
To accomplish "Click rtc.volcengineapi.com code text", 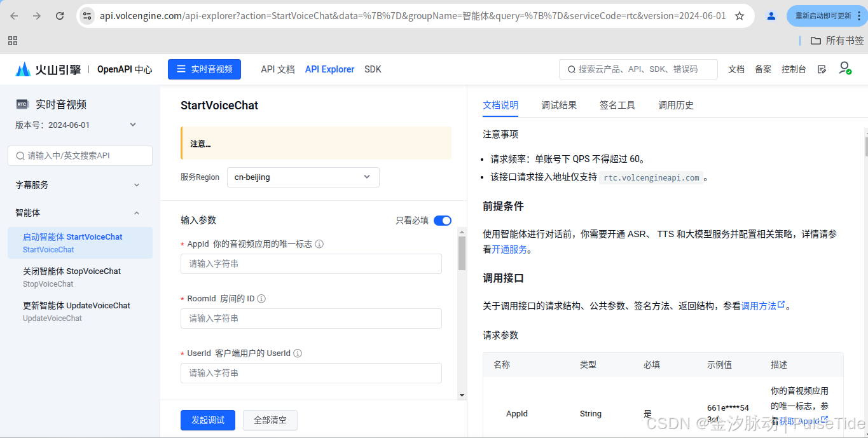I will click(651, 178).
